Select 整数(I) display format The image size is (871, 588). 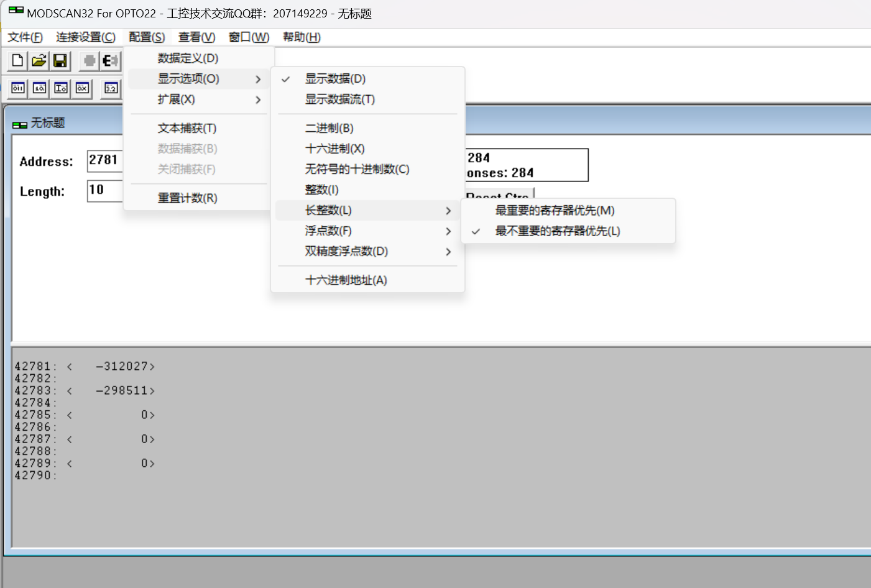pos(368,190)
